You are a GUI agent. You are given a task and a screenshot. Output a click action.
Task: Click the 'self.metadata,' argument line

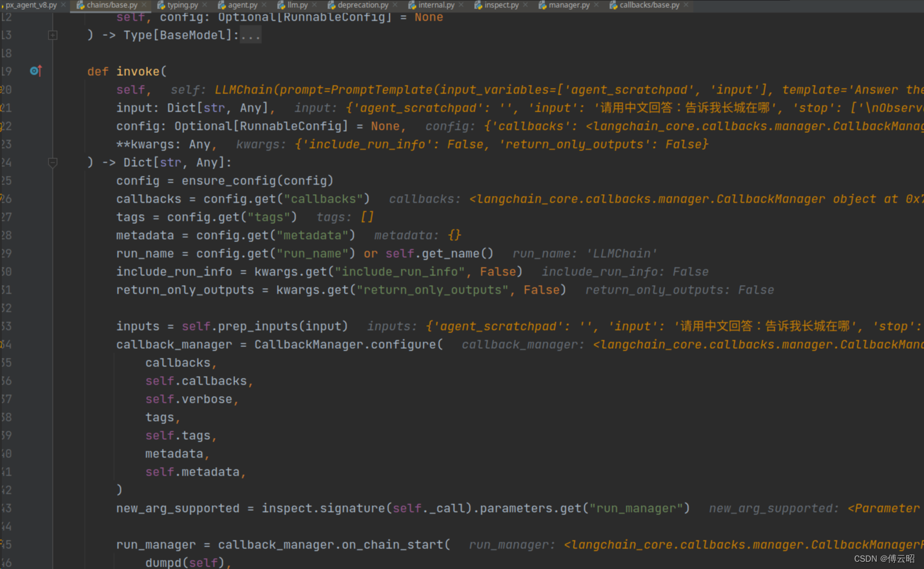click(195, 472)
